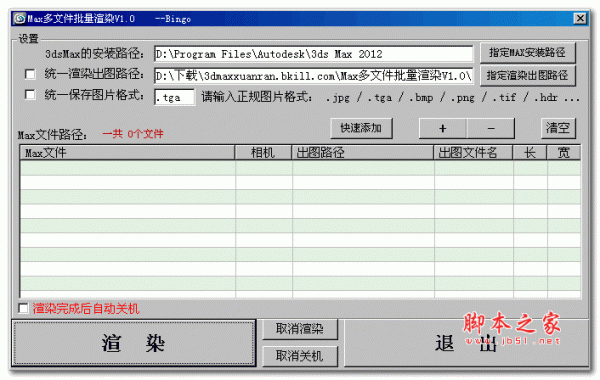Click the Max文件 column header
Screen dimensions: 600x380
(127, 153)
